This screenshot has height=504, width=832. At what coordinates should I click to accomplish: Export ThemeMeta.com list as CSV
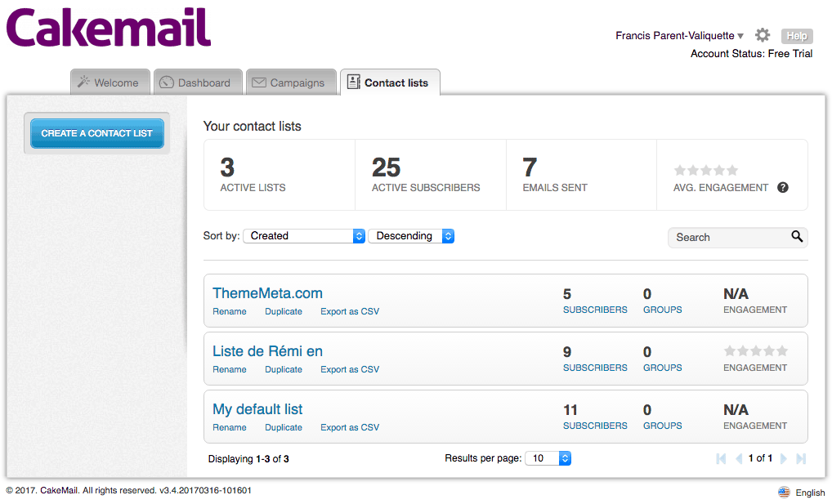tap(350, 311)
